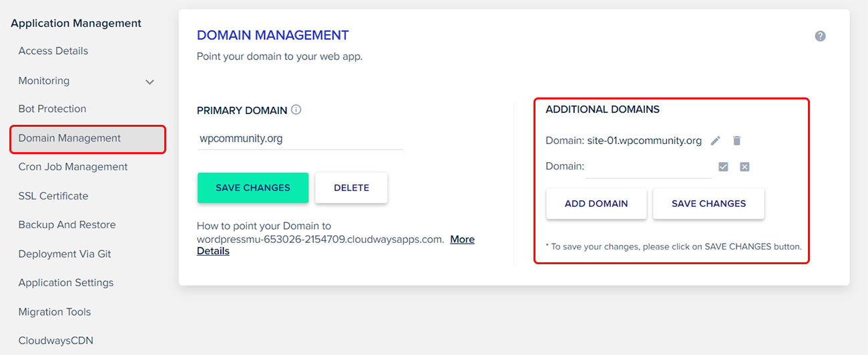Follow the More Details link
The height and width of the screenshot is (355, 868).
pyautogui.click(x=462, y=240)
